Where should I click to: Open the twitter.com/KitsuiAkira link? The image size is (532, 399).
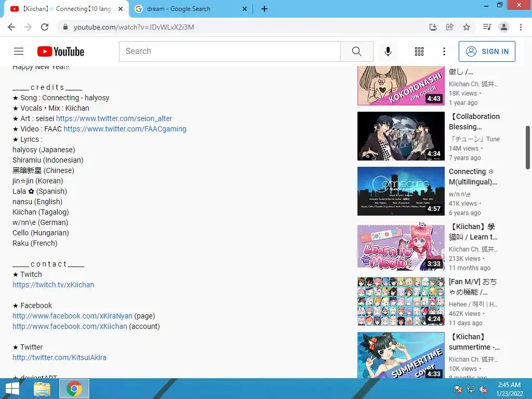[x=59, y=357]
